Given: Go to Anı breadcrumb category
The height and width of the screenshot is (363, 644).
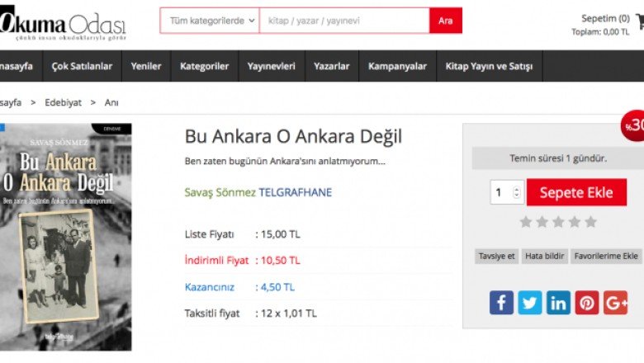Looking at the screenshot, I should coord(111,102).
